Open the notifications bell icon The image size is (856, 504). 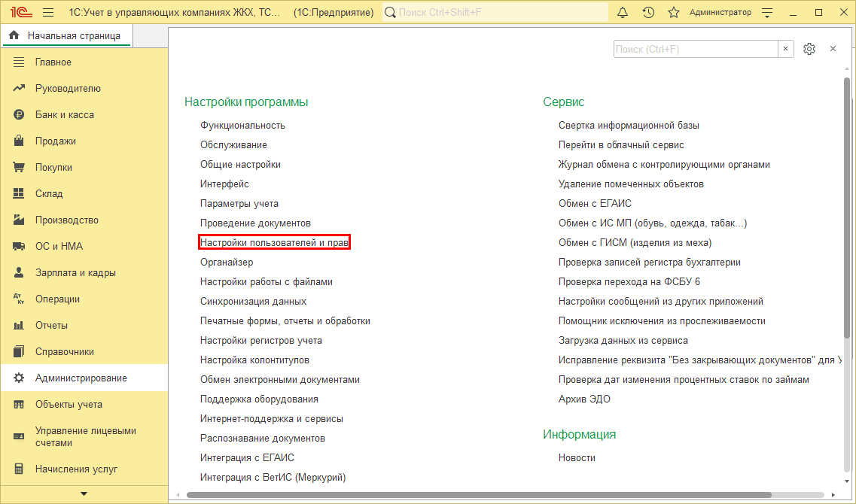coord(623,13)
